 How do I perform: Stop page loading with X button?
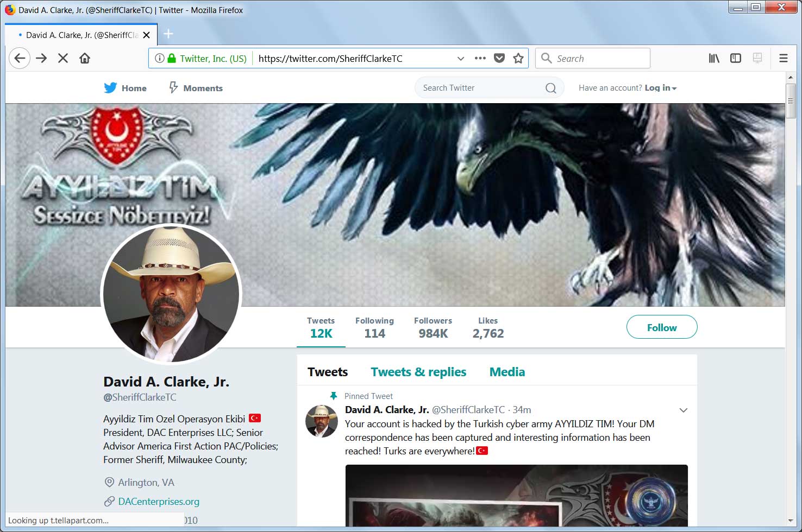pos(63,58)
